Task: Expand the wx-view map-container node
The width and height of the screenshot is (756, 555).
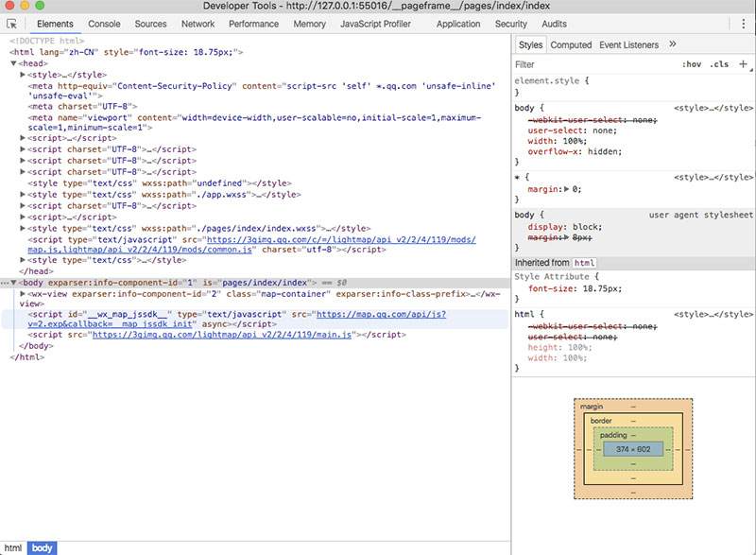Action: [x=23, y=294]
